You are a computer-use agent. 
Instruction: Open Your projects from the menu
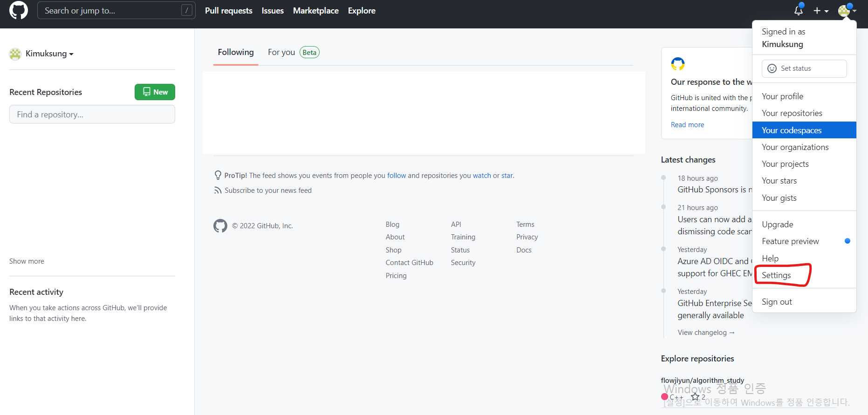coord(804,164)
